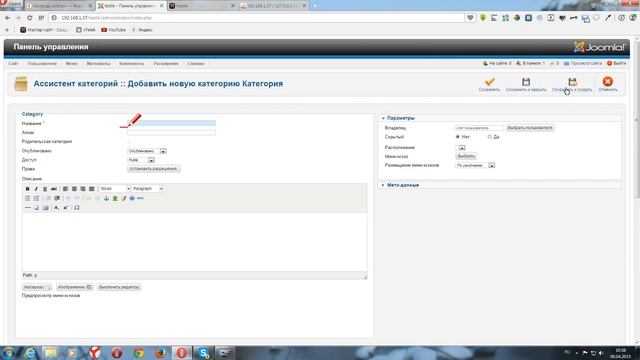This screenshot has width=640, height=360.
Task: Click the Сохранить checkmark toolbar icon
Action: coord(489,82)
